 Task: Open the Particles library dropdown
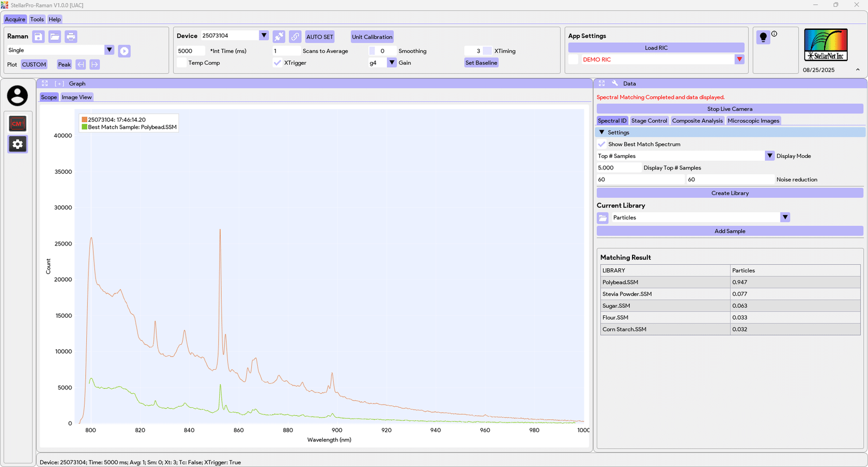pyautogui.click(x=785, y=217)
